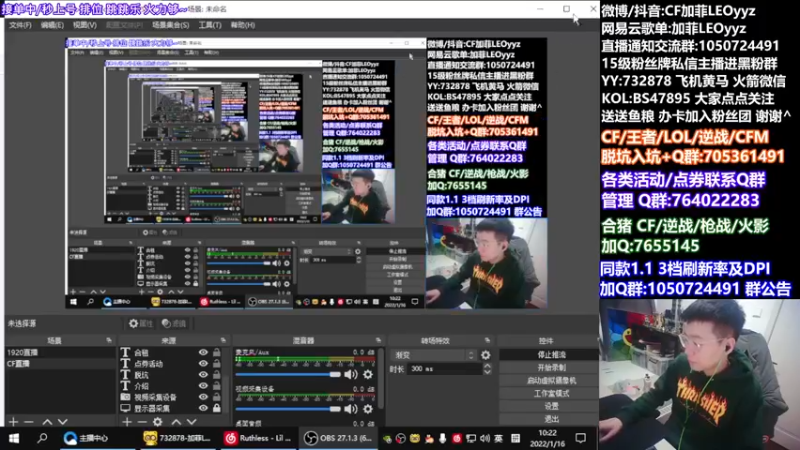Open the 编辑(E) menu

click(x=52, y=25)
